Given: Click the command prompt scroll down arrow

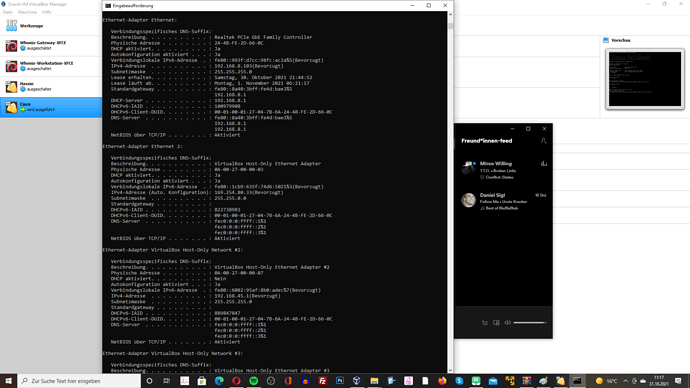Looking at the screenshot, I should coord(450,370).
